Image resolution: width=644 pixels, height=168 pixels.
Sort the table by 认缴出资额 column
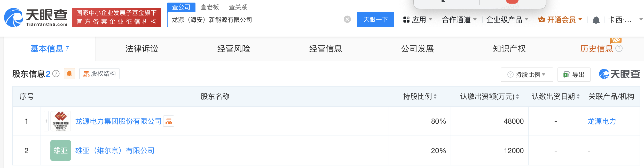point(517,97)
